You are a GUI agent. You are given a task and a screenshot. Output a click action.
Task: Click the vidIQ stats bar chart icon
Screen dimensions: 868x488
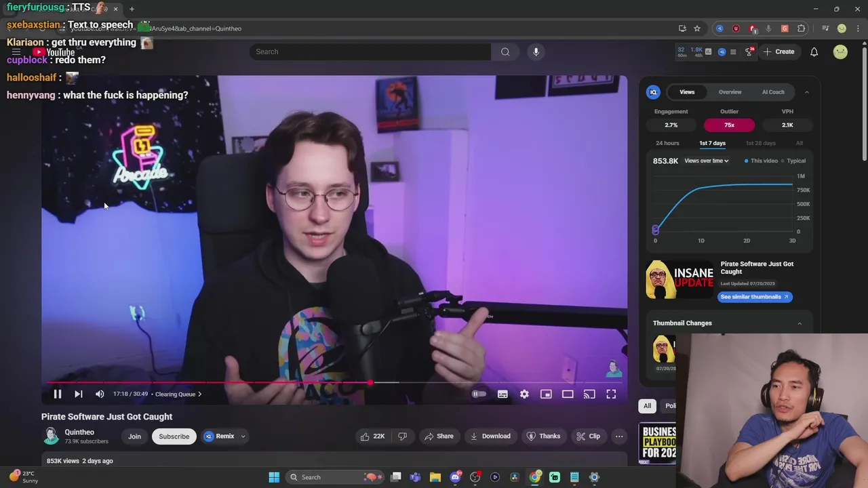[x=708, y=52]
